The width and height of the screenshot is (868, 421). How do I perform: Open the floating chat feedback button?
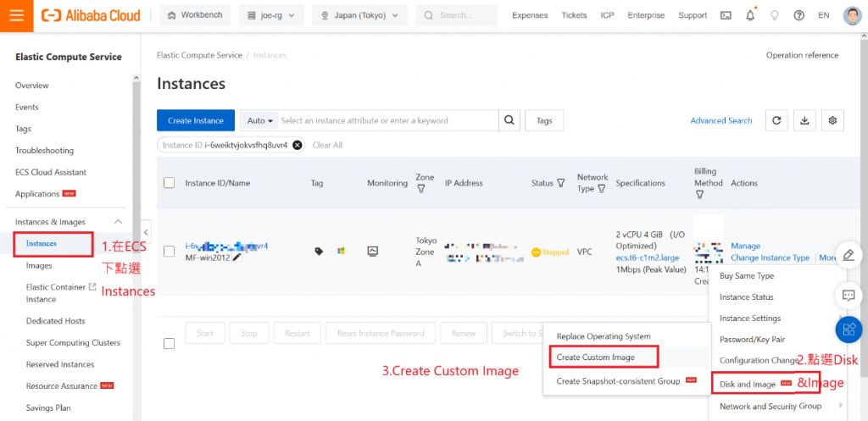click(x=848, y=296)
